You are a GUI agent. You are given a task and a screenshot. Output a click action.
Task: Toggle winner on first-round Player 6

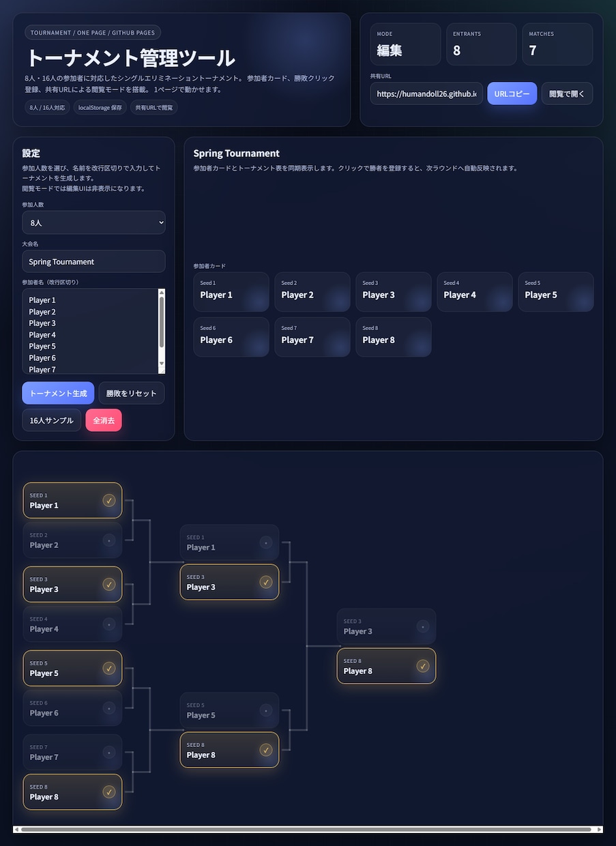[x=73, y=708]
